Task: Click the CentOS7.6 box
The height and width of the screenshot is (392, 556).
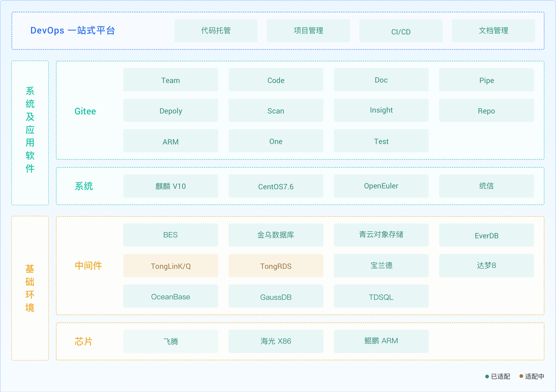Action: click(x=276, y=186)
